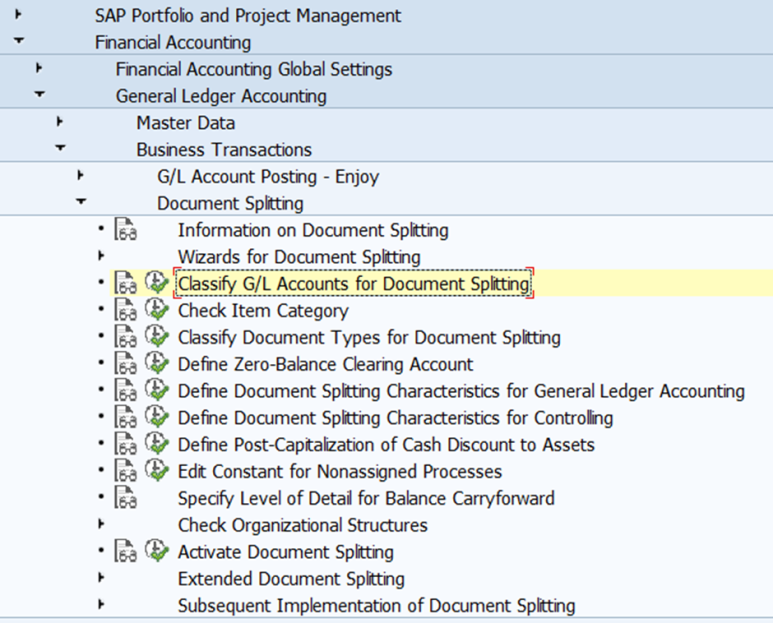
Task: Open documentation icon for Specify Level of Detail
Action: pos(126,497)
